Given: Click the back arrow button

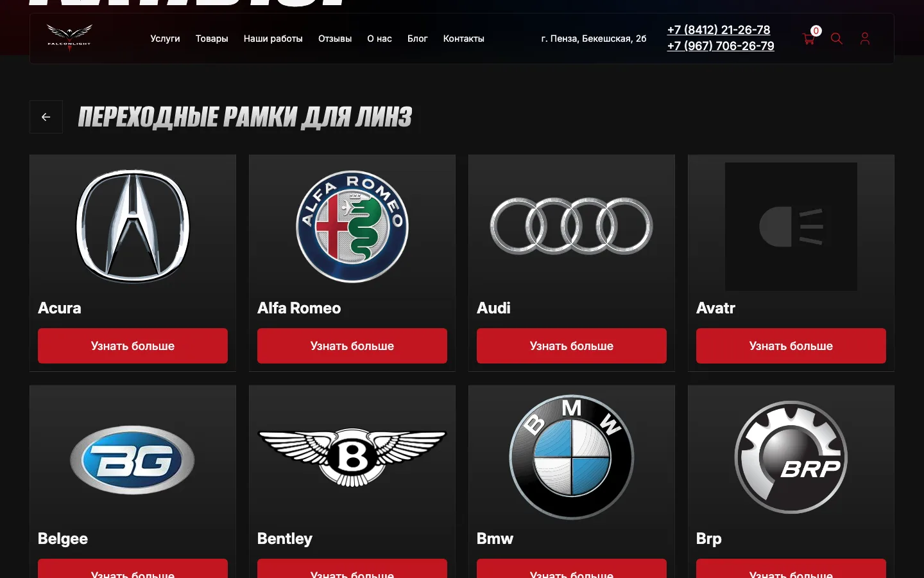Looking at the screenshot, I should coord(46,117).
